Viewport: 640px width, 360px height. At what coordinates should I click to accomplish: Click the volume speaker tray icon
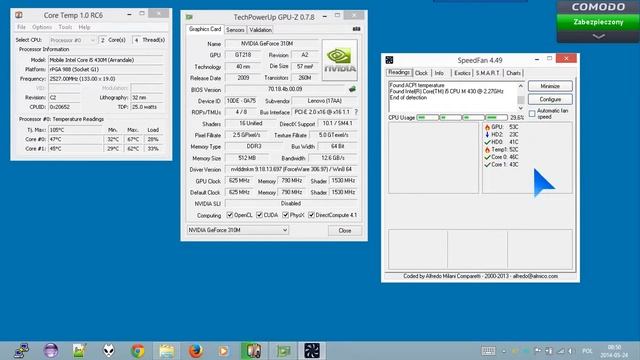[x=571, y=351]
